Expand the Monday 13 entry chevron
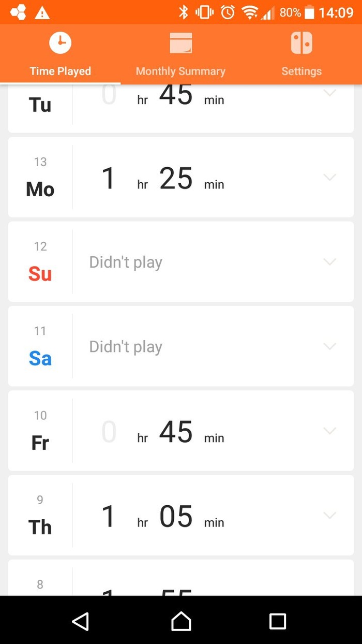Viewport: 362px width, 644px height. pyautogui.click(x=329, y=177)
